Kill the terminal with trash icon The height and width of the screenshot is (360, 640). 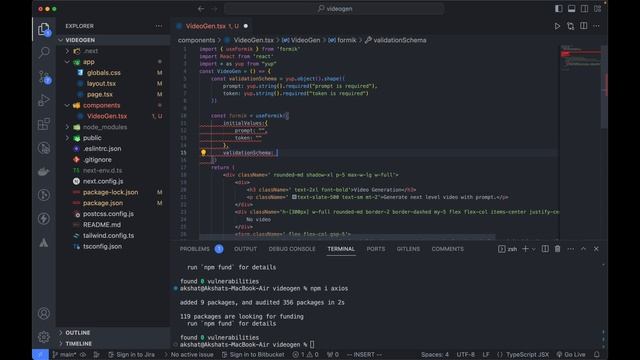tap(558, 249)
